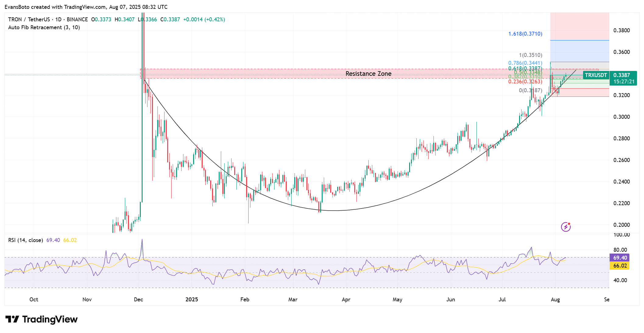This screenshot has width=644, height=333.
Task: Click the yellow 66.02 RSI-MA badge
Action: (x=620, y=266)
